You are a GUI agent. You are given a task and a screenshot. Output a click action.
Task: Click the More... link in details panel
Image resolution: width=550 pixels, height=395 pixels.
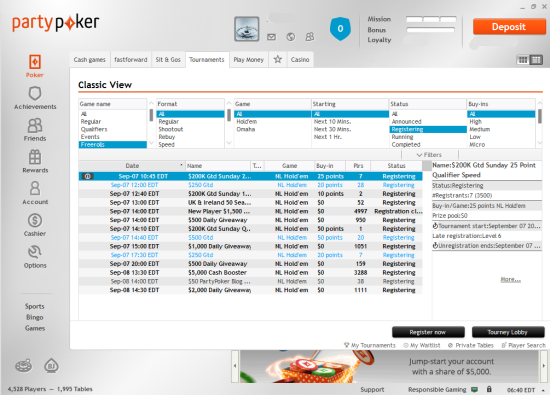click(x=510, y=280)
